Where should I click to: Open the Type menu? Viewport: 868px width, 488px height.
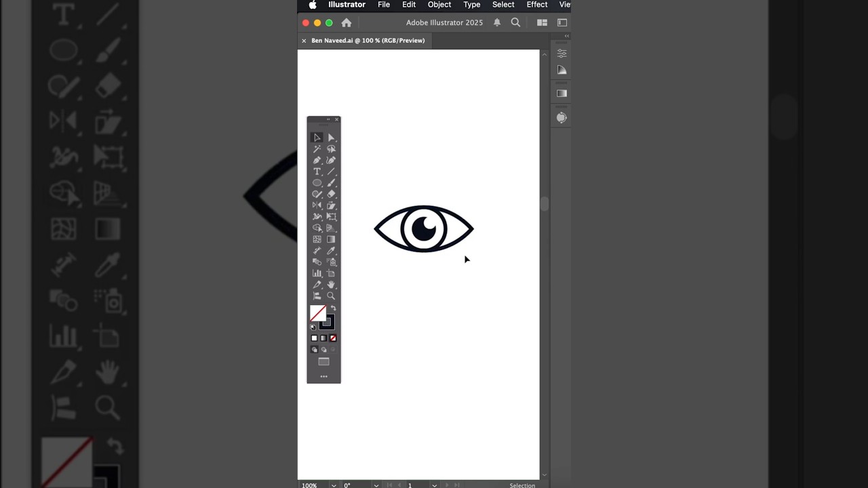(x=472, y=5)
